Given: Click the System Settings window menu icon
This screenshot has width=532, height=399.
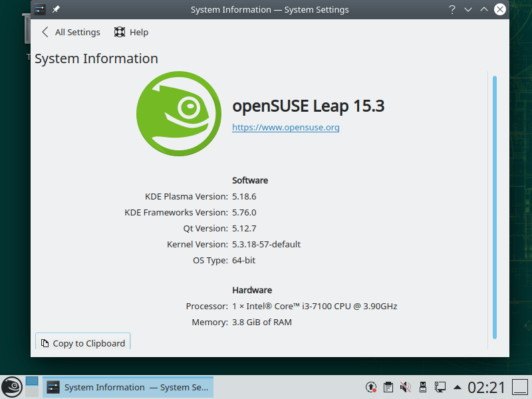Looking at the screenshot, I should pos(40,9).
